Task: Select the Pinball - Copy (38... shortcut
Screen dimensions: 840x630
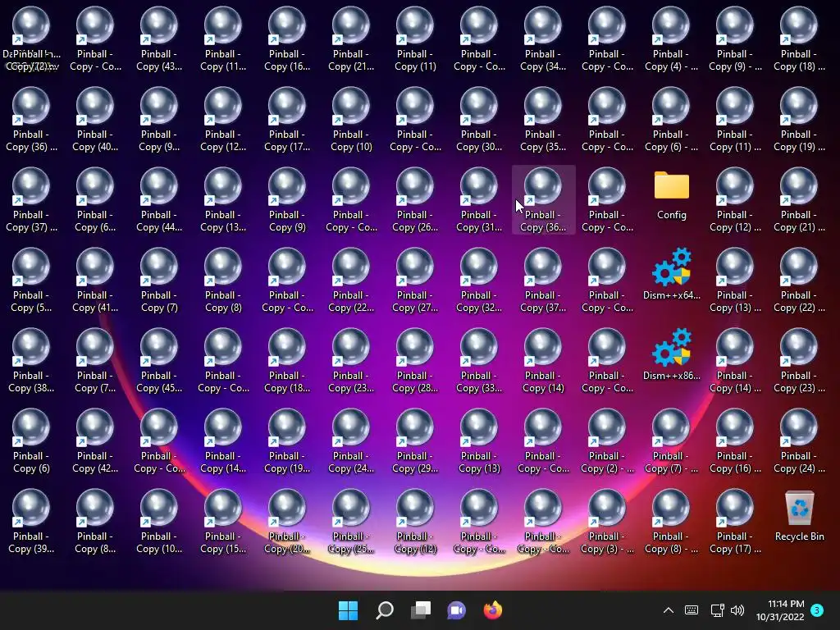Action: click(x=31, y=361)
